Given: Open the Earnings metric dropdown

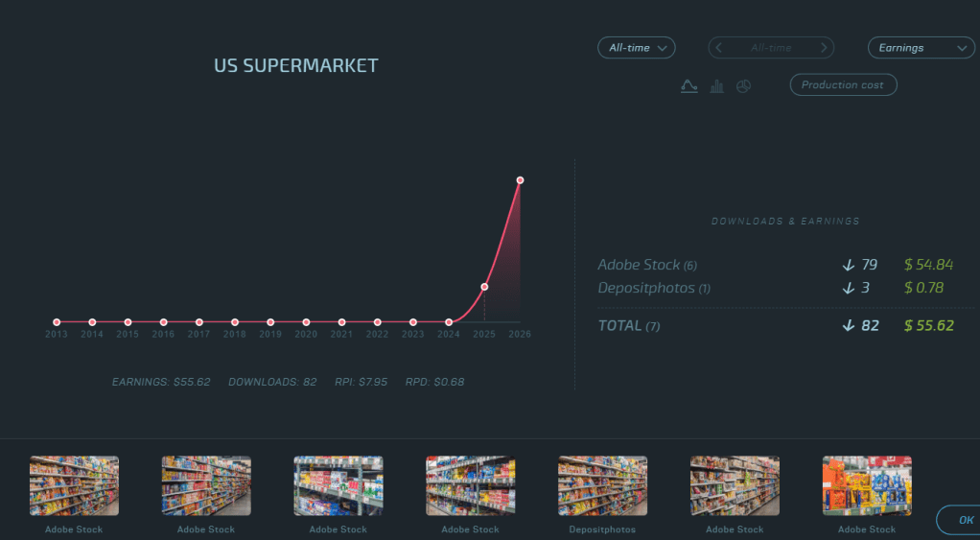Looking at the screenshot, I should coord(921,48).
